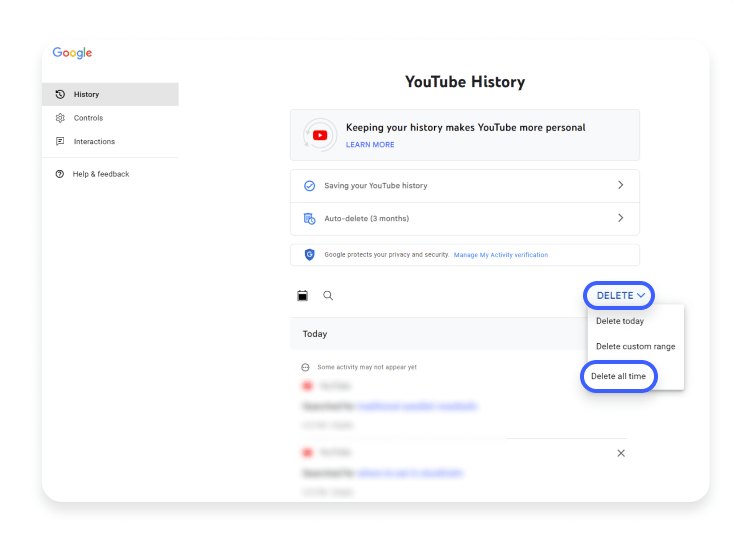Click the Interactions icon in sidebar
Image resolution: width=751 pixels, height=542 pixels.
click(60, 141)
